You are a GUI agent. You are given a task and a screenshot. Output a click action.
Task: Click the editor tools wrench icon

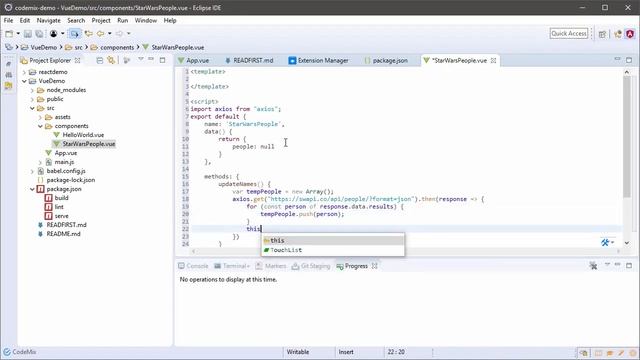click(x=605, y=242)
